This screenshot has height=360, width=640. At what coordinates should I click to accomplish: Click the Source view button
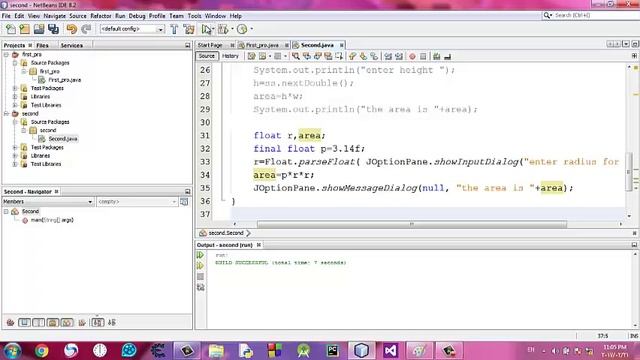207,56
